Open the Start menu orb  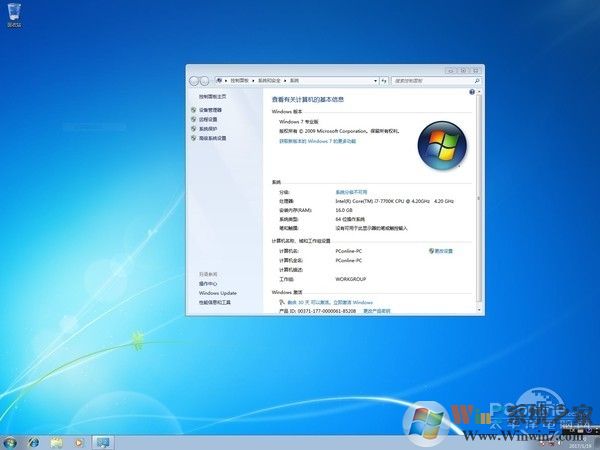9,441
